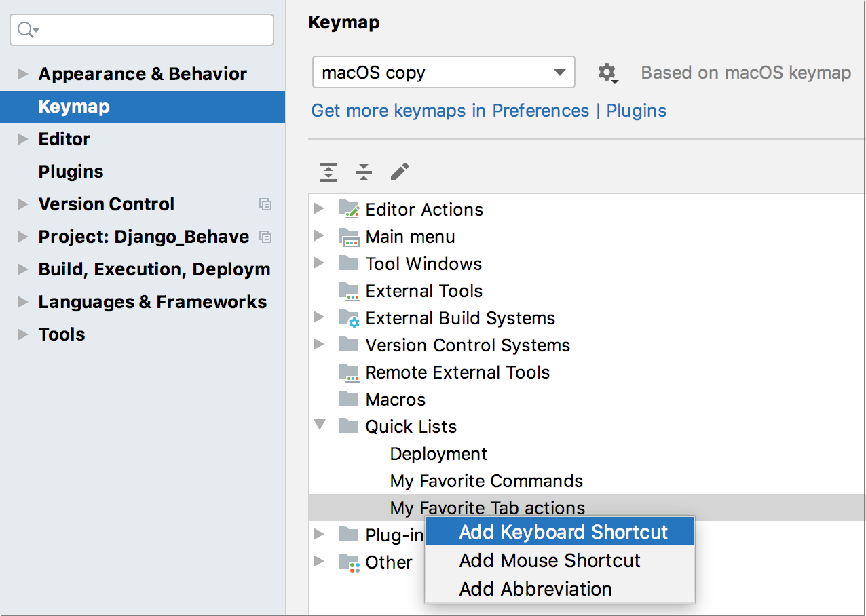Expand the Tool Windows tree node

pyautogui.click(x=319, y=263)
